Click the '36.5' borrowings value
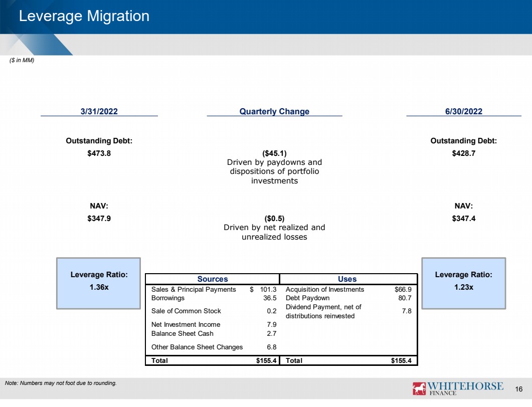Screen dimensions: 532x407 tap(270, 298)
